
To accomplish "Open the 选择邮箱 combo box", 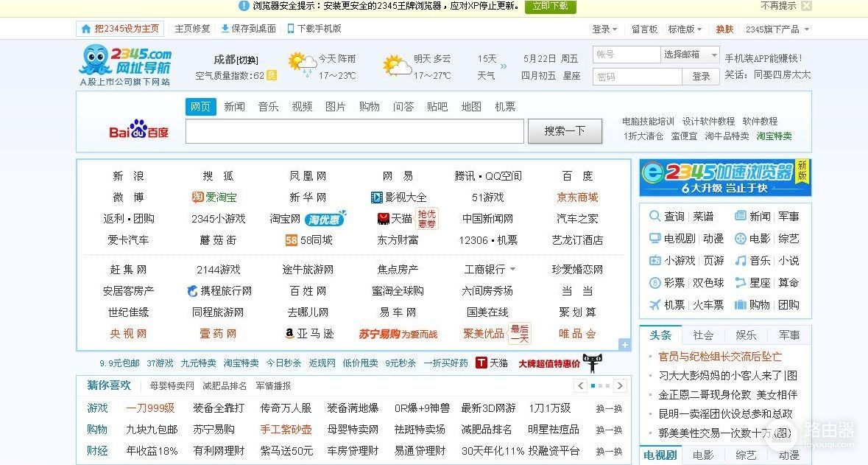I will tap(691, 55).
